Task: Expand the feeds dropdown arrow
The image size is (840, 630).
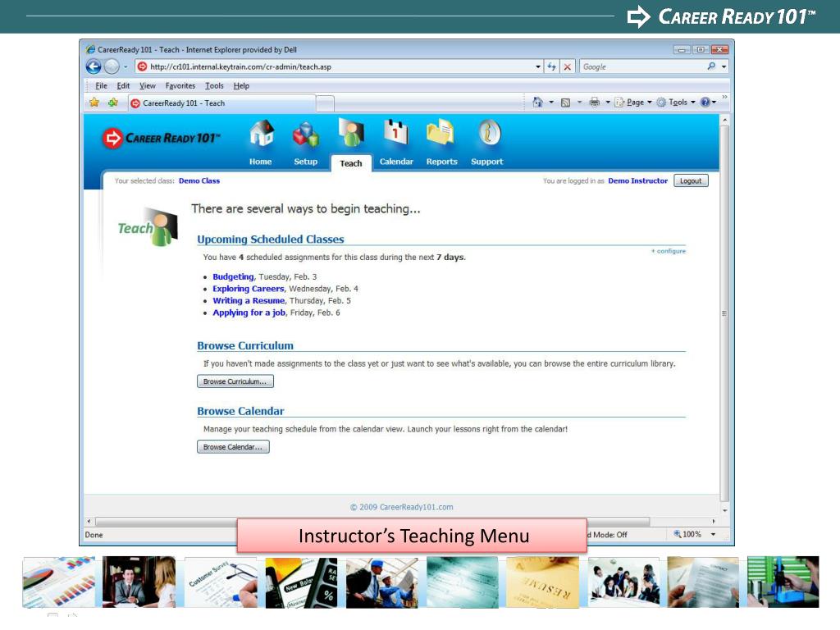Action: click(579, 103)
